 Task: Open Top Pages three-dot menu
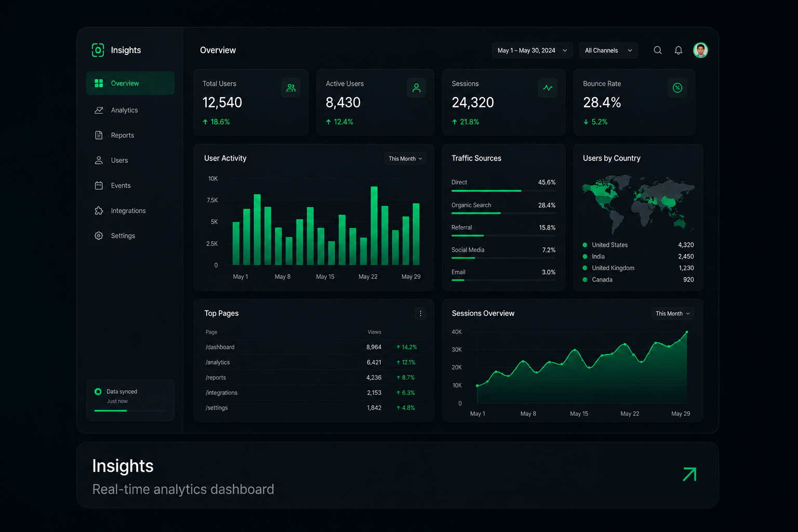coord(420,313)
